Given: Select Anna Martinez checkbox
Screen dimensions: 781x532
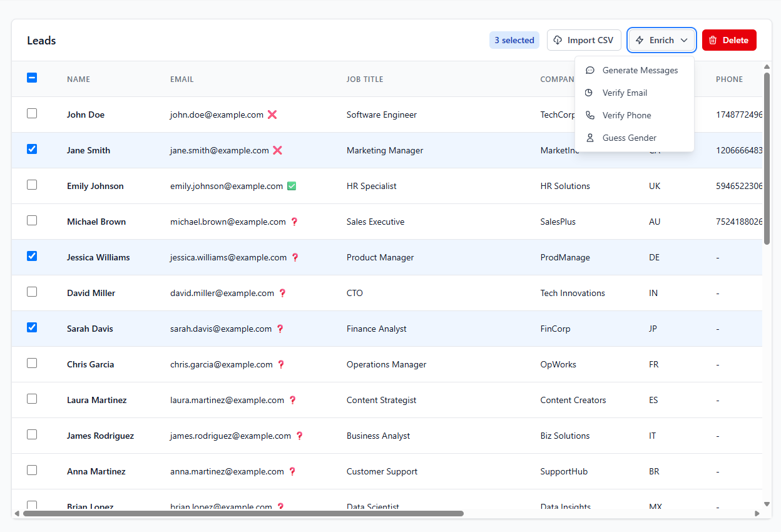Looking at the screenshot, I should click(x=32, y=470).
